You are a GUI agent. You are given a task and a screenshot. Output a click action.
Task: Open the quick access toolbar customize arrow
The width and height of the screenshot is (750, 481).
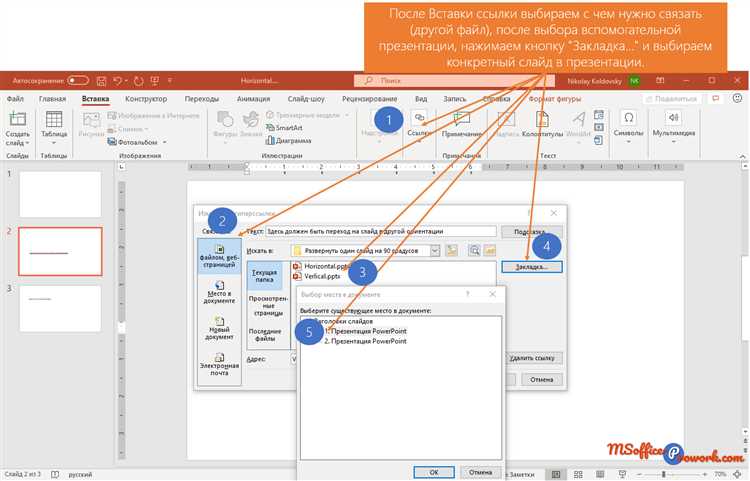coord(170,81)
